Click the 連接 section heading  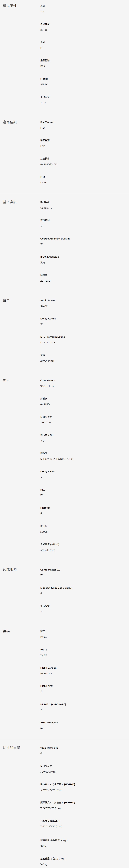point(6,631)
